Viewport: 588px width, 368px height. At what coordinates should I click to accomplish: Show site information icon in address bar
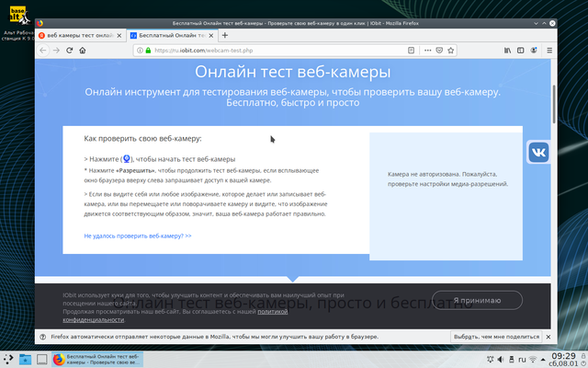click(x=140, y=51)
